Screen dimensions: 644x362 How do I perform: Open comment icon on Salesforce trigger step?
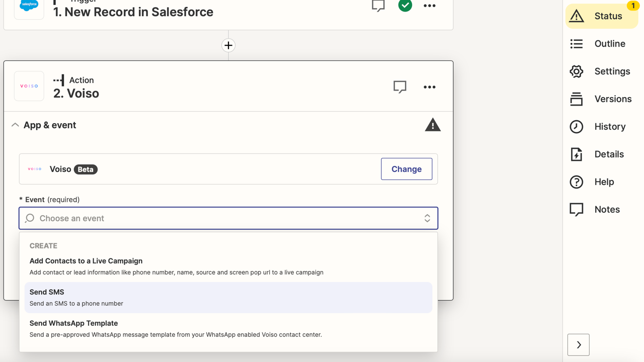click(378, 6)
